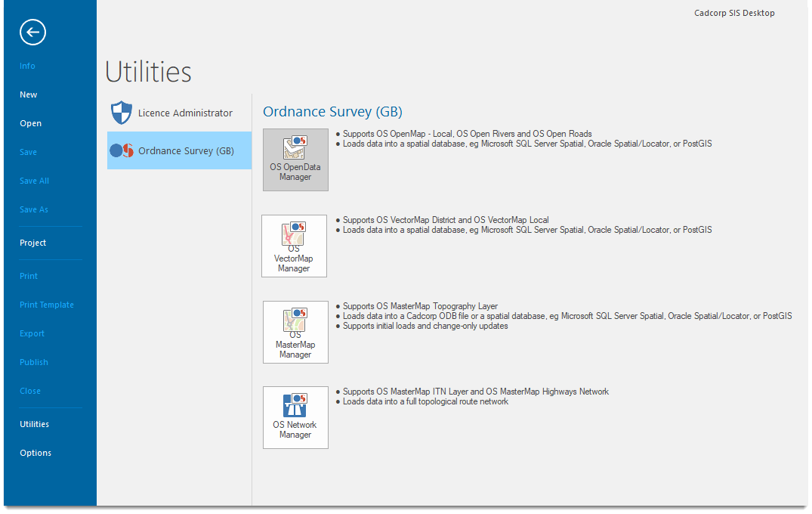Image resolution: width=812 pixels, height=514 pixels.
Task: Launch OS MasterMap Manager
Action: pyautogui.click(x=295, y=332)
